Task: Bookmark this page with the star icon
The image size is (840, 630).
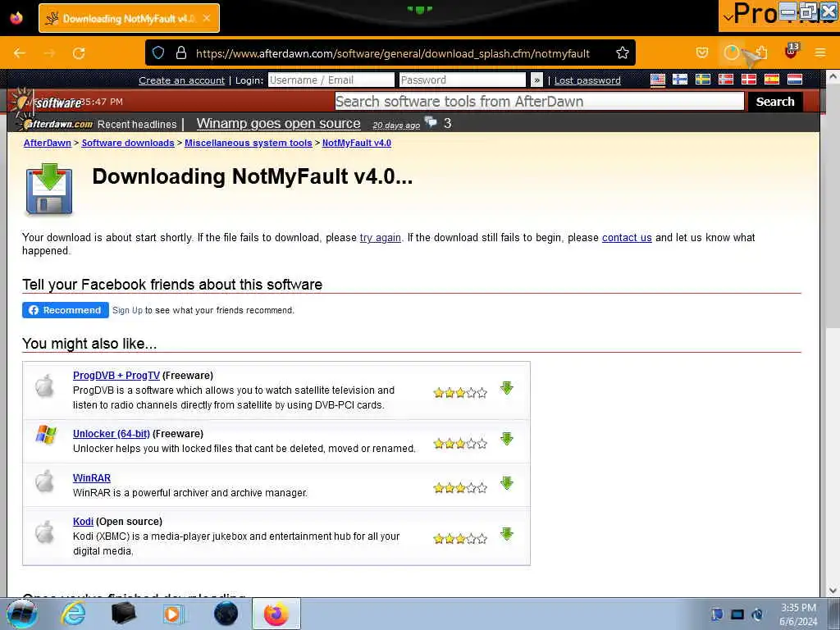Action: coord(623,52)
